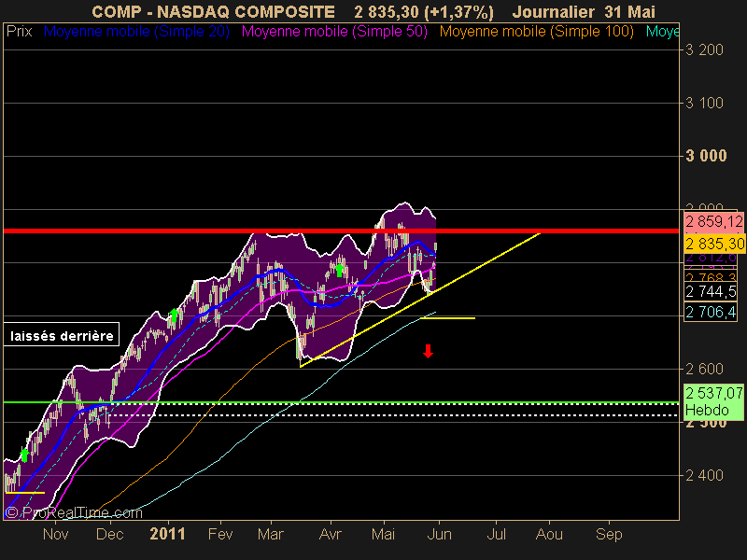Click the 'Prix' legend label
The height and width of the screenshot is (560, 747).
[19, 32]
